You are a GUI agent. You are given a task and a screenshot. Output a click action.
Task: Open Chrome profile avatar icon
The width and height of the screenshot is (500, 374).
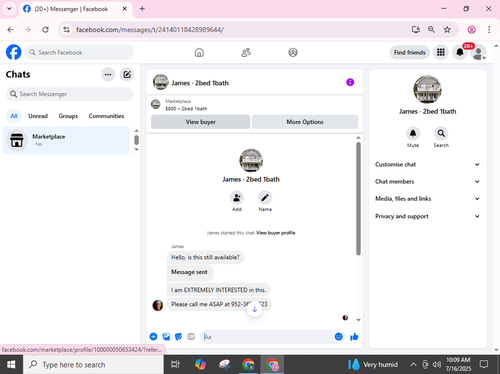point(471,30)
